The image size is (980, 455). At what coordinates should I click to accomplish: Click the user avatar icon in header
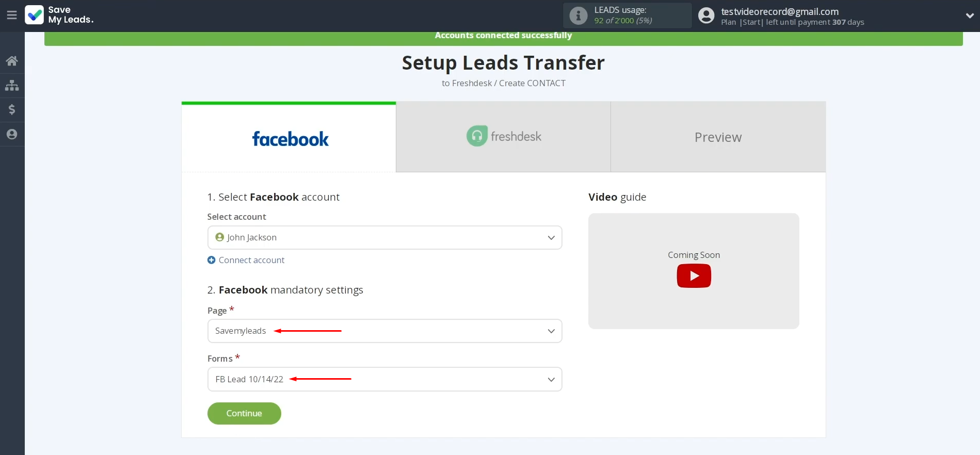click(706, 15)
